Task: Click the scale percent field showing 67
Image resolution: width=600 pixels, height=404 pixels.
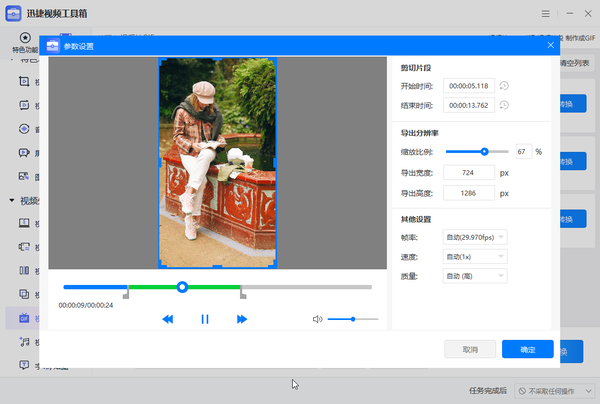Action: [x=523, y=152]
